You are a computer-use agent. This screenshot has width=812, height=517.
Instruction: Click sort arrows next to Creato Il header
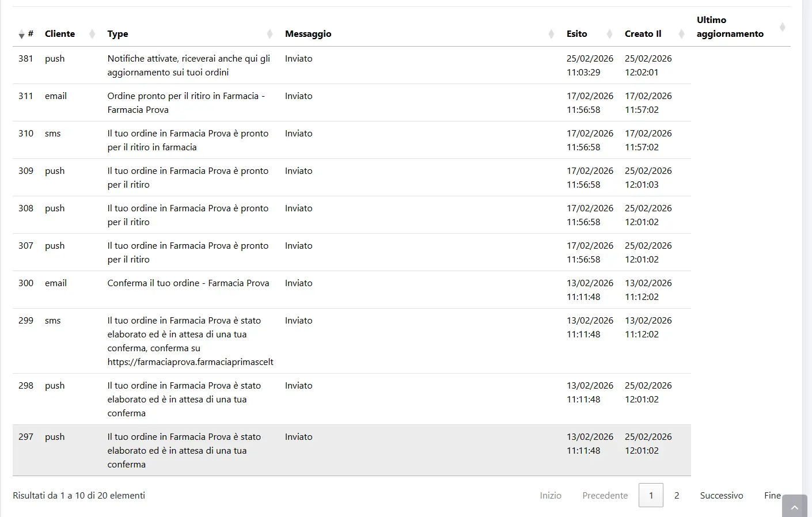(682, 34)
